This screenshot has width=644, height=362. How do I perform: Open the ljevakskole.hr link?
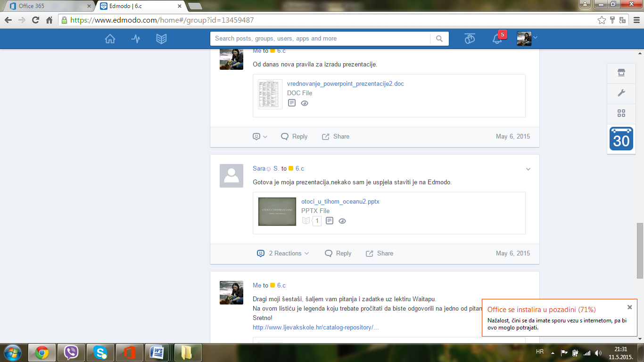click(315, 327)
